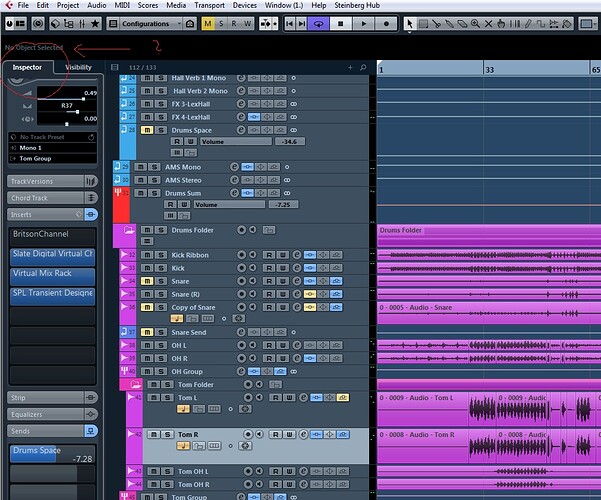Click the Record transport button
This screenshot has height=500, width=601.
pos(386,24)
